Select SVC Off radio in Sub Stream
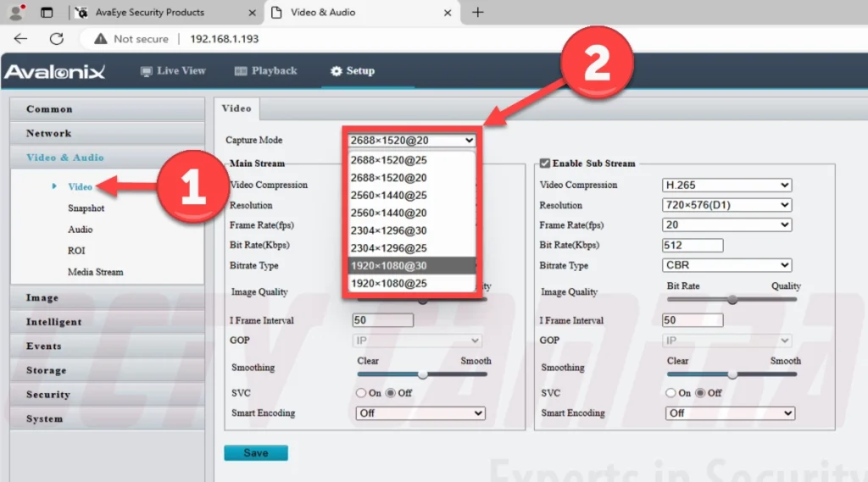The image size is (868, 482). point(701,393)
